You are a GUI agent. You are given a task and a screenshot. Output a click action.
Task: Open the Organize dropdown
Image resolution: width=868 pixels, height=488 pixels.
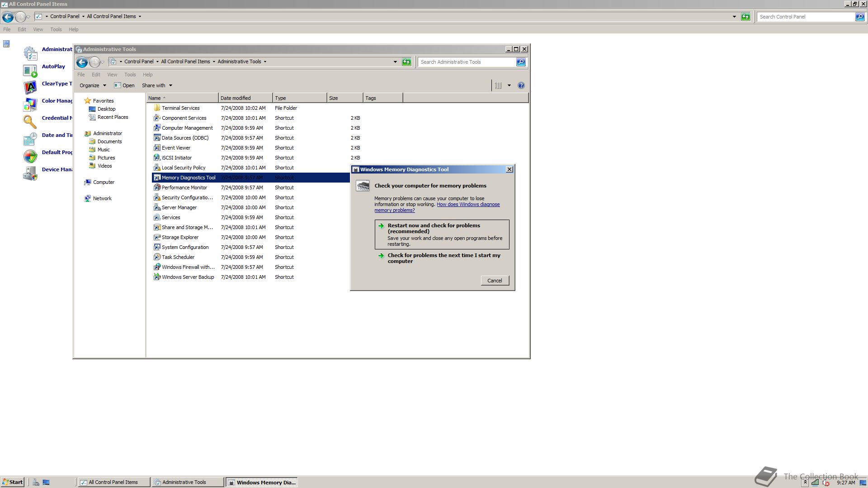(93, 85)
